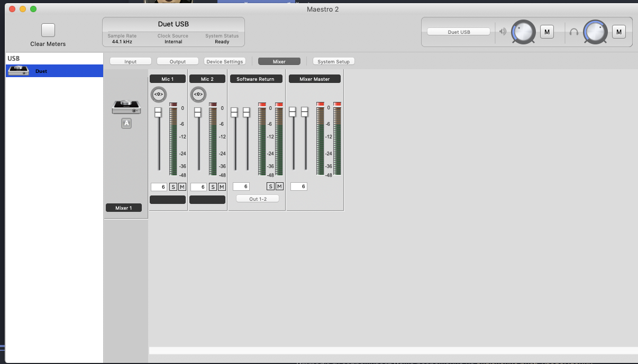Reset Mixer Master left red clip indicator

[320, 104]
